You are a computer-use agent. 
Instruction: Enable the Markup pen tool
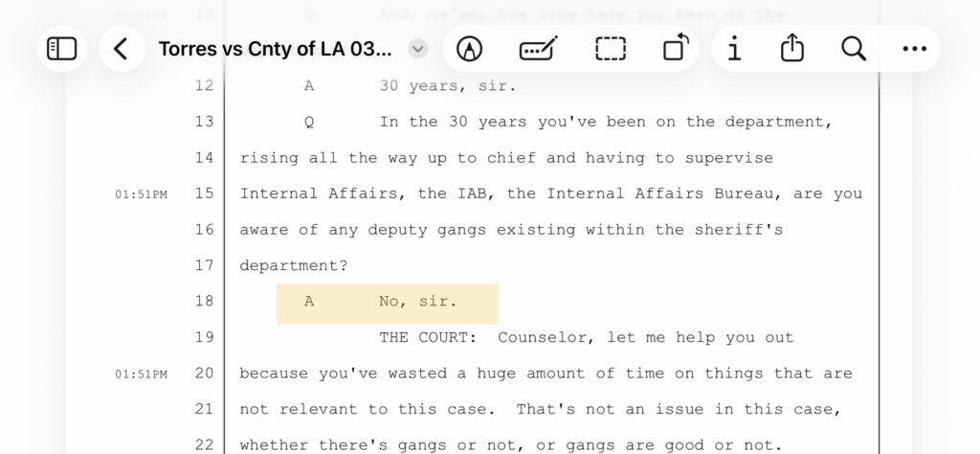click(469, 49)
